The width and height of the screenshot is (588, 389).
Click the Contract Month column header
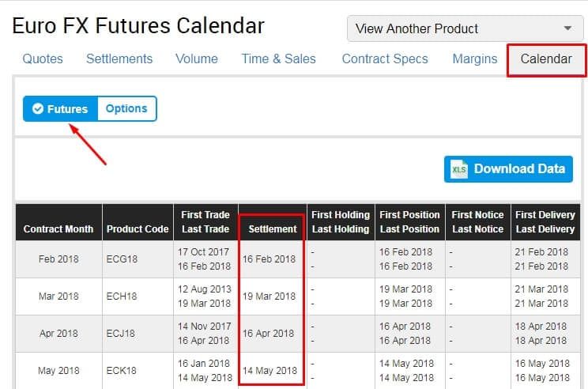coord(58,229)
